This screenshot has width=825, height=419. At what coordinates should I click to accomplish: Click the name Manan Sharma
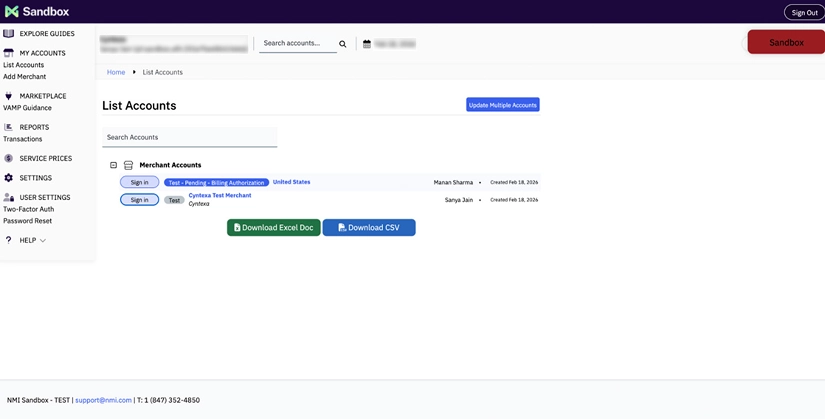coord(453,182)
